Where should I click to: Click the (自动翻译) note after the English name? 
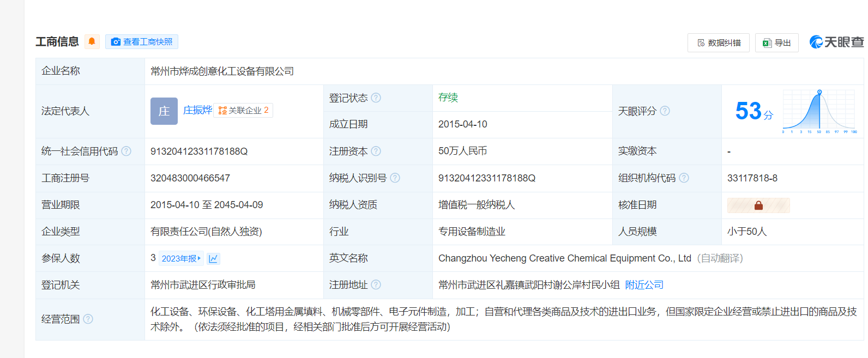(720, 258)
